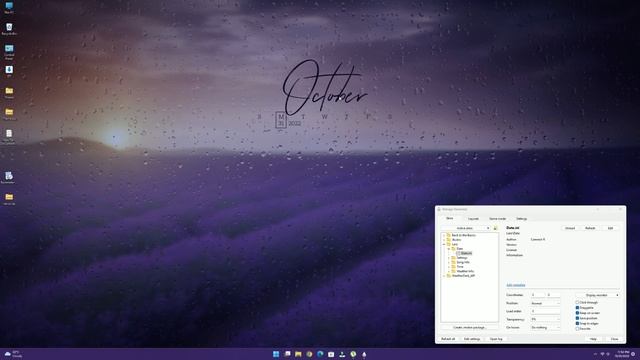
Task: Open the Display monitor dropdown
Action: [x=598, y=295]
